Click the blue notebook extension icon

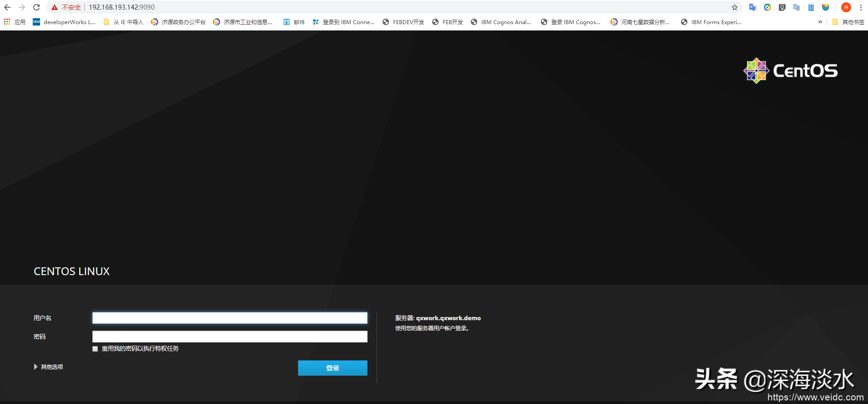[x=811, y=7]
